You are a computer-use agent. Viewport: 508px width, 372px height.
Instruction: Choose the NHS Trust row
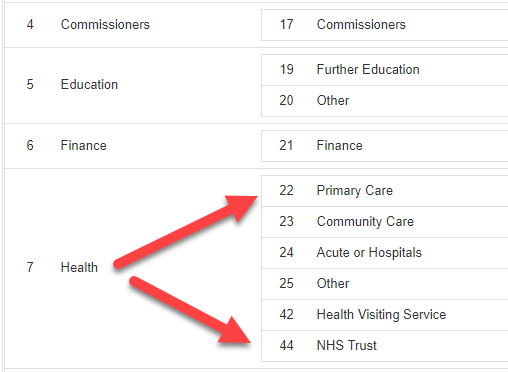[385, 346]
